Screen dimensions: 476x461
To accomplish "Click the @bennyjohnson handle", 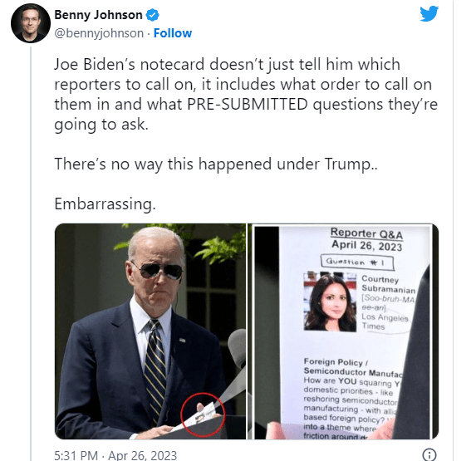I will [x=99, y=33].
